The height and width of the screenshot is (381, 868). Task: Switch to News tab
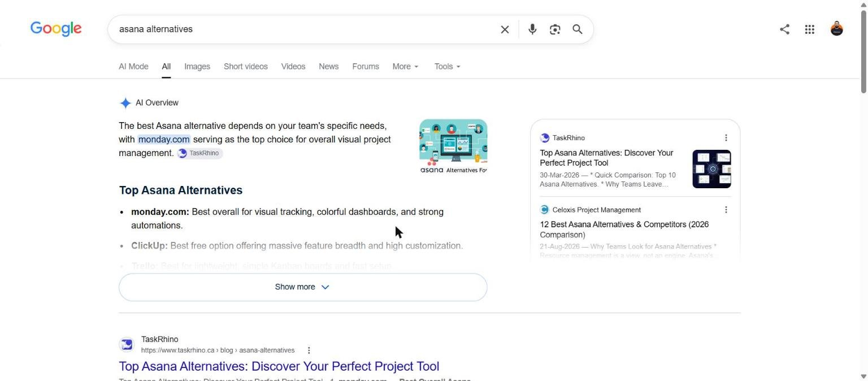click(329, 67)
